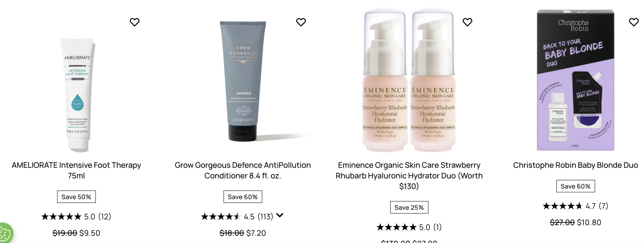644x243 pixels.
Task: Open the 4.7 (7) star rating reviews
Action: tap(575, 206)
